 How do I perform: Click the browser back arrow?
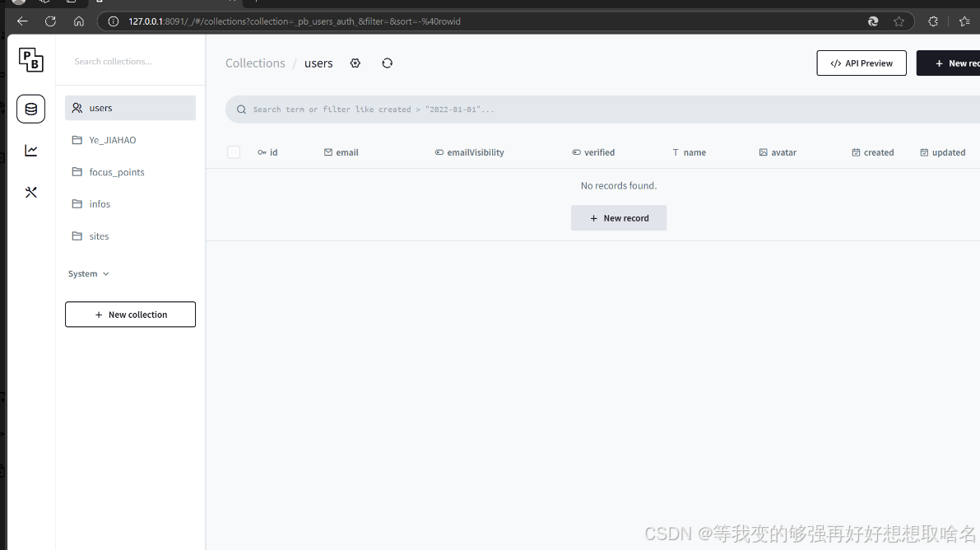[x=22, y=21]
